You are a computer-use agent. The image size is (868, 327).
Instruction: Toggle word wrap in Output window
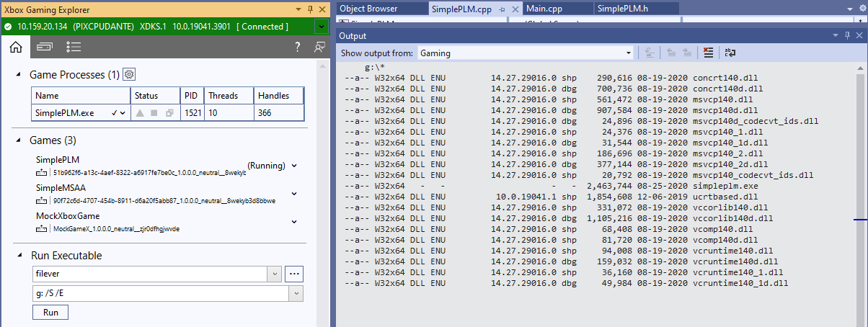730,53
